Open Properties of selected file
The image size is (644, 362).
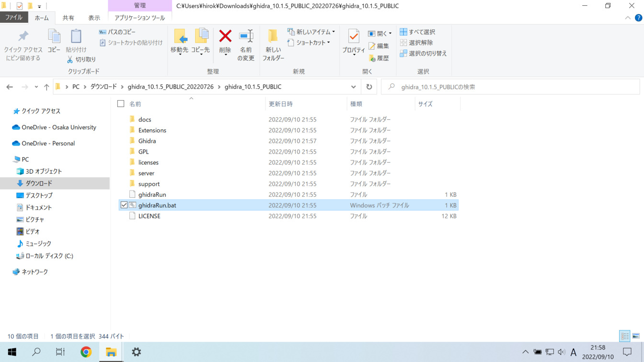click(354, 41)
